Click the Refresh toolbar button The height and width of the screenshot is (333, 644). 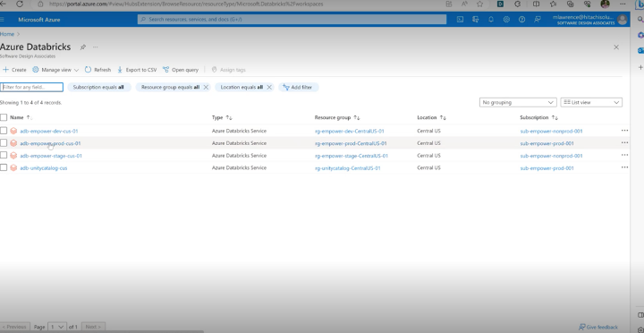(x=97, y=70)
